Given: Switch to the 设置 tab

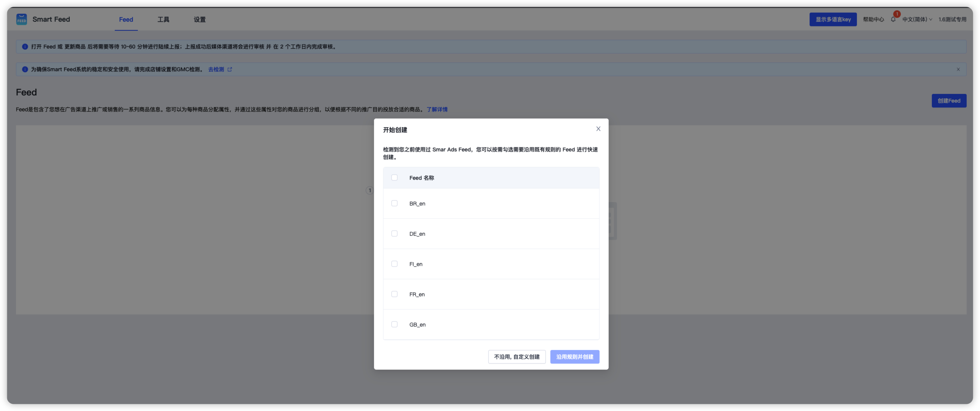Looking at the screenshot, I should point(199,19).
